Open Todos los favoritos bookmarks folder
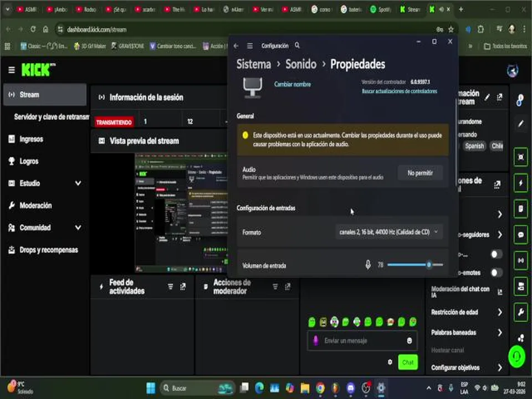 click(505, 46)
